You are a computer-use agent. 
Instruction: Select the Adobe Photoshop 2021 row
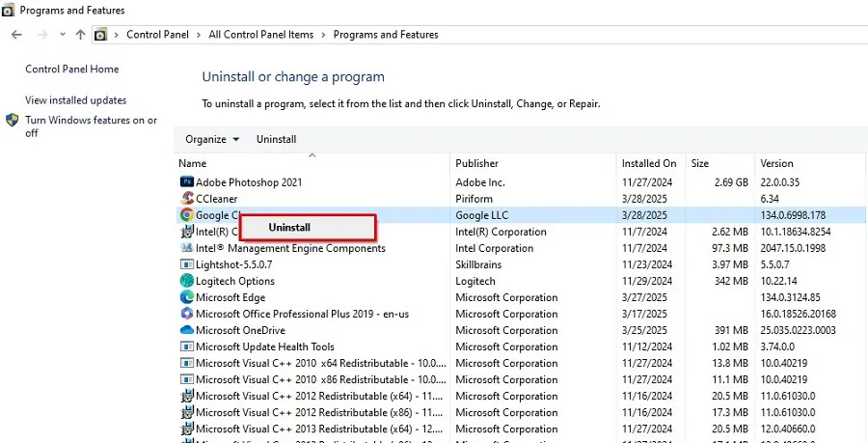pyautogui.click(x=521, y=182)
